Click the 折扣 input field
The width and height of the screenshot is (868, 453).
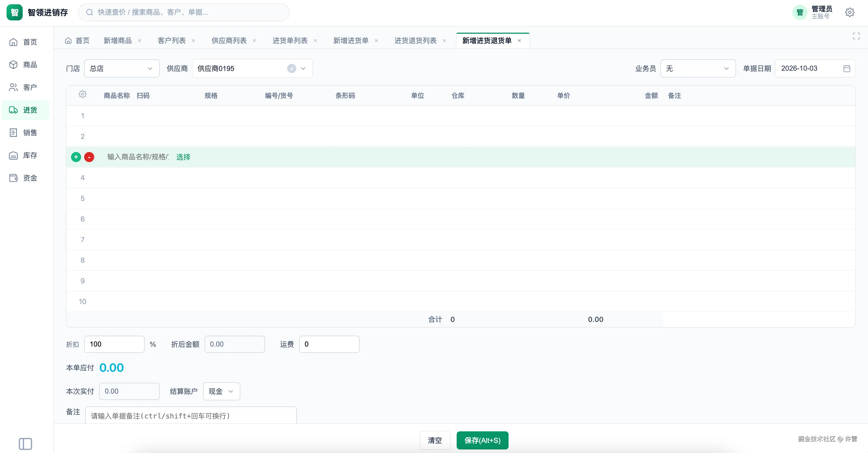click(114, 344)
